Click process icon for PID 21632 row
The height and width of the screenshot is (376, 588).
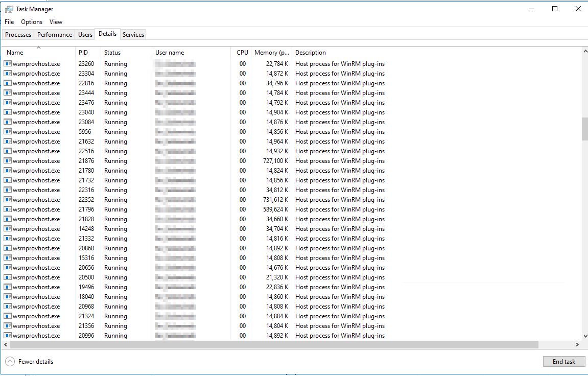[8, 142]
